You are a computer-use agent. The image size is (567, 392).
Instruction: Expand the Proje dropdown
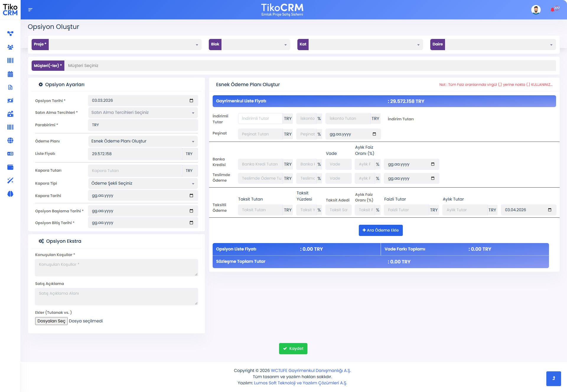pos(125,45)
